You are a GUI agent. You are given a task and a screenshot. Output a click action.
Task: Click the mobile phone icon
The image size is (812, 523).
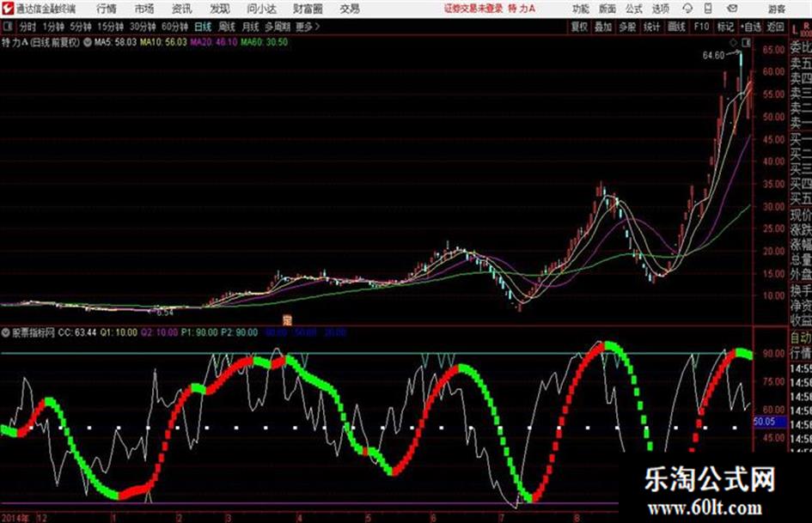708,9
